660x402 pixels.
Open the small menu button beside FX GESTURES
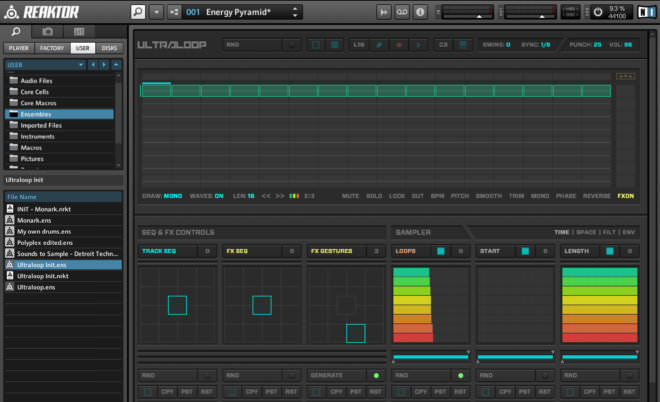point(376,251)
